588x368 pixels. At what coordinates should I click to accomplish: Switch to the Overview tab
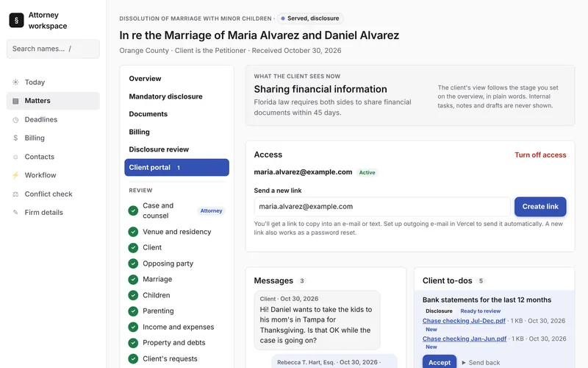(x=176, y=79)
